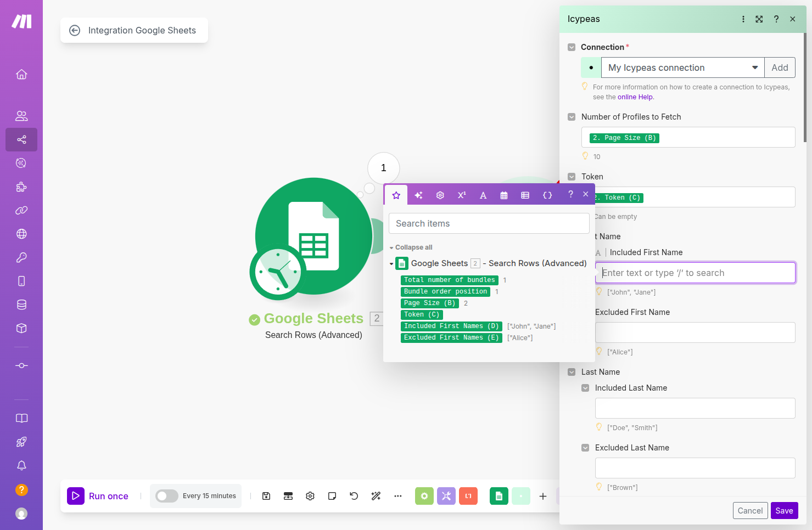Toggle the Every 15 minutes scheduling switch
Image resolution: width=812 pixels, height=530 pixels.
pyautogui.click(x=167, y=496)
